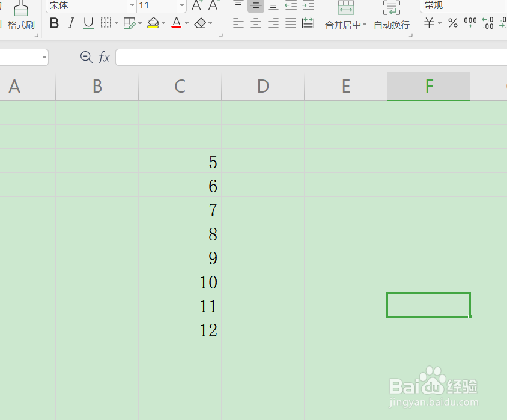Apply the ¥ currency format

click(x=429, y=23)
